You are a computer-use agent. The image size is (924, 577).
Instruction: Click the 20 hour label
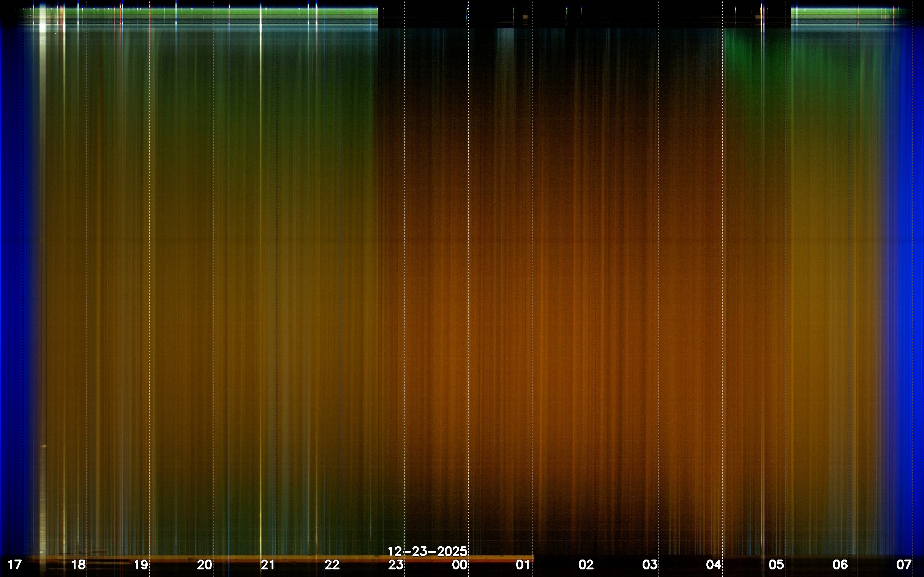(205, 564)
